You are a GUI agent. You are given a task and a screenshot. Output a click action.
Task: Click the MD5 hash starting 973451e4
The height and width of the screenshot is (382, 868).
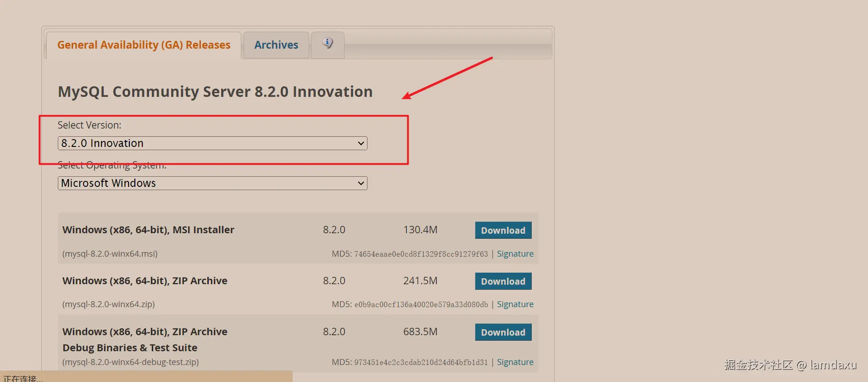[x=421, y=362]
